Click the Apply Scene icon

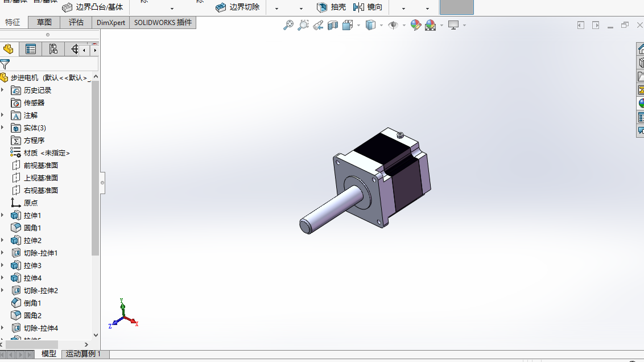click(x=431, y=25)
